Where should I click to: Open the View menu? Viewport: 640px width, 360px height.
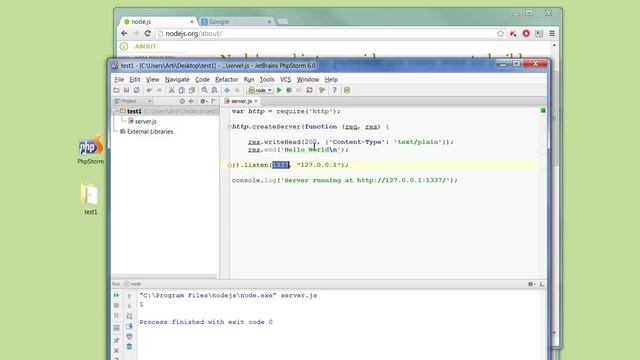click(152, 80)
